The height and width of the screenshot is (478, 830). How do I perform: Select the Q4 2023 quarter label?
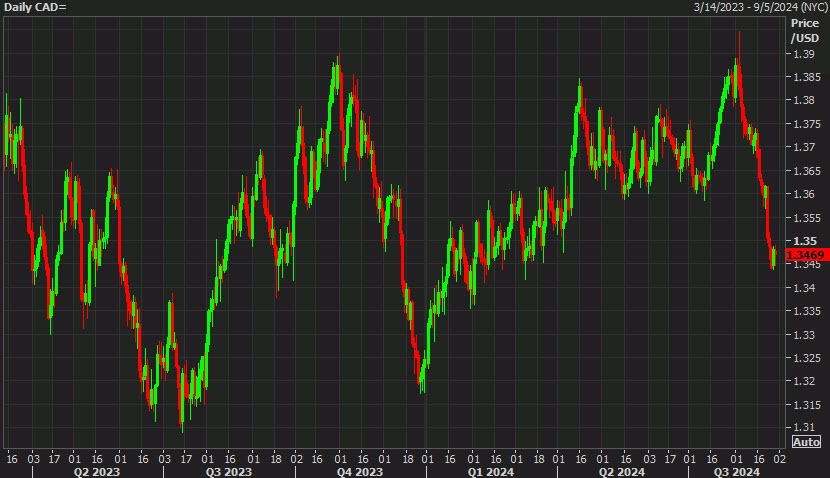(359, 472)
